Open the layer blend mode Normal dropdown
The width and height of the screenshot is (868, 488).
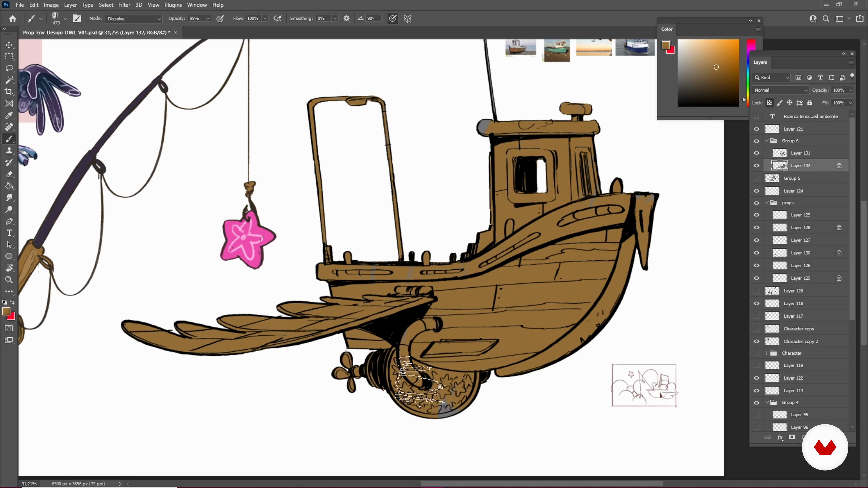coord(780,90)
